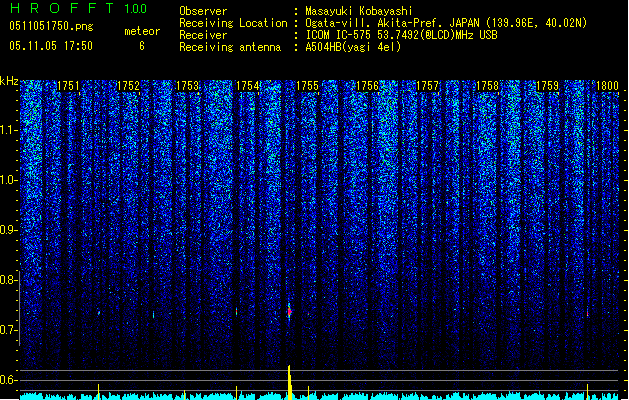This screenshot has height=400, width=629.
Task: Click the version number 1.00
Action: [135, 8]
